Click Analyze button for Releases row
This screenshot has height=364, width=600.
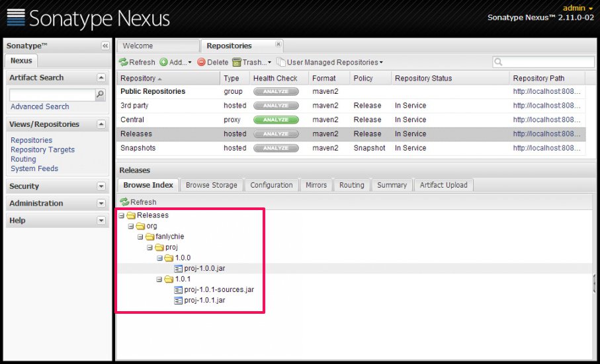pos(276,133)
